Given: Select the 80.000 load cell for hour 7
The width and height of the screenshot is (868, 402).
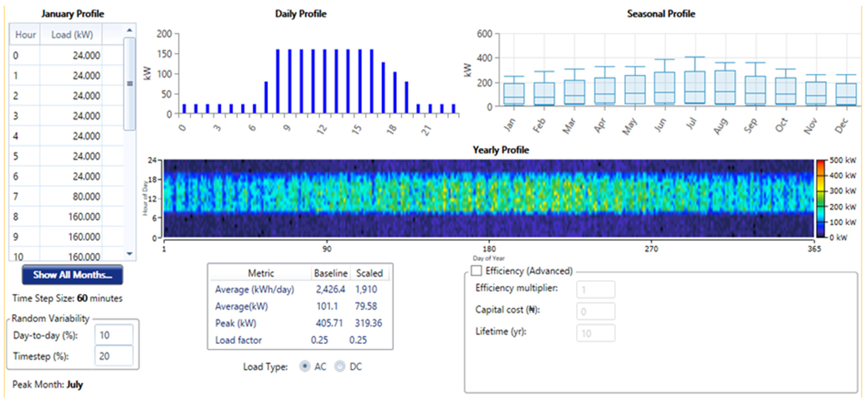Looking at the screenshot, I should (x=71, y=196).
